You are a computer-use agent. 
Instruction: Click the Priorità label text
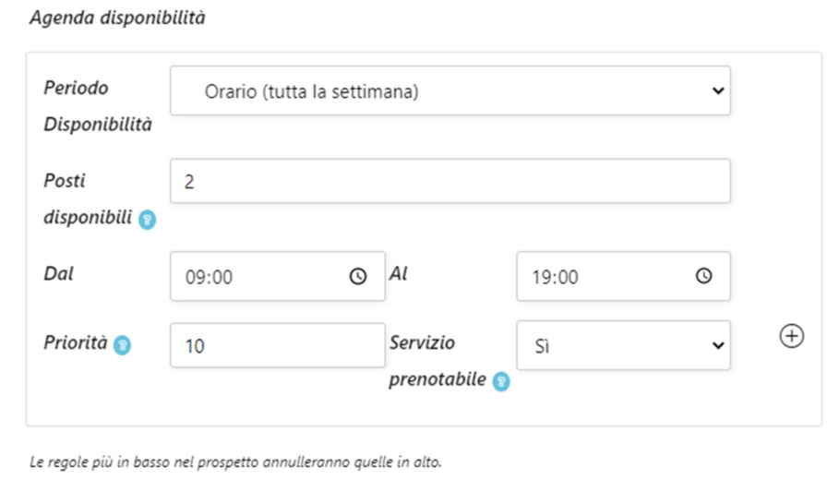76,342
